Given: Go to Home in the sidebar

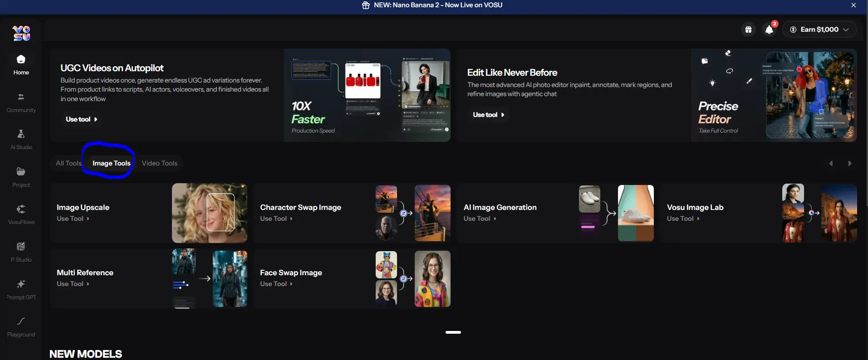Looking at the screenshot, I should (x=21, y=65).
